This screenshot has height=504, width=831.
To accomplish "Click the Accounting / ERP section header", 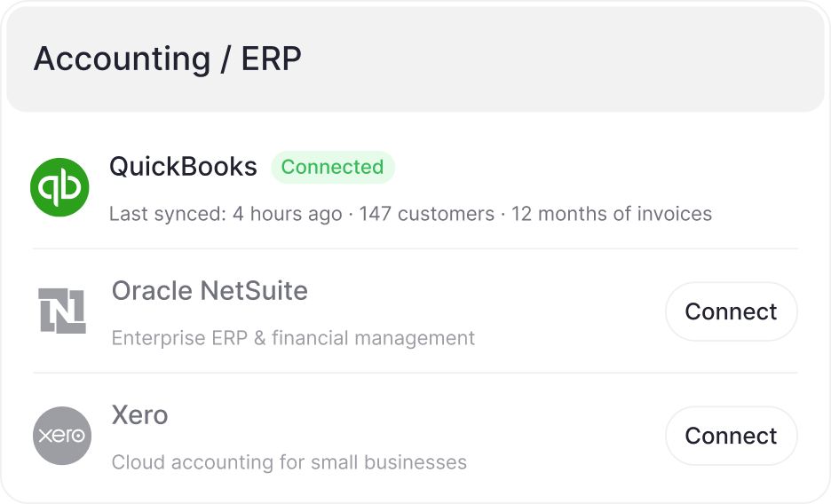I will coord(167,59).
